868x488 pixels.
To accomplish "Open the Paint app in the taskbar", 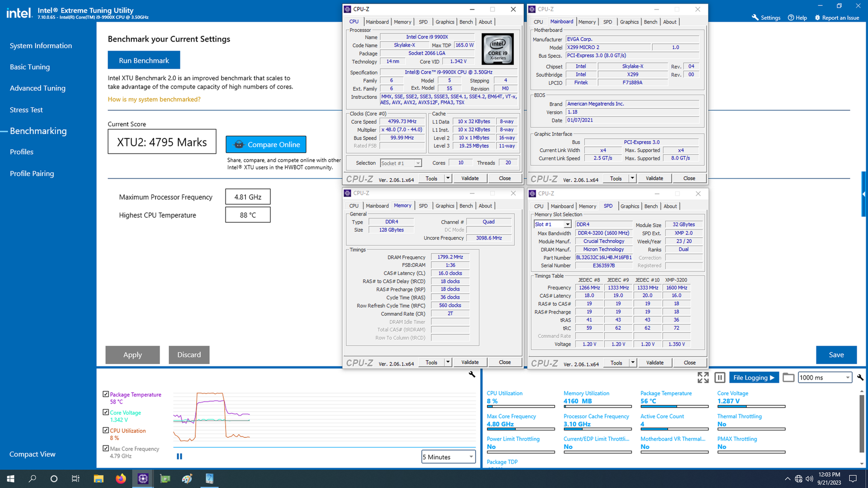I will (x=187, y=479).
